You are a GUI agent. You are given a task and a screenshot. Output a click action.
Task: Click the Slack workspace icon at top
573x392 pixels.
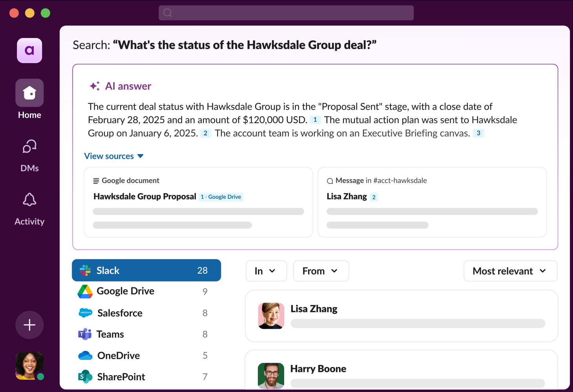[x=29, y=50]
